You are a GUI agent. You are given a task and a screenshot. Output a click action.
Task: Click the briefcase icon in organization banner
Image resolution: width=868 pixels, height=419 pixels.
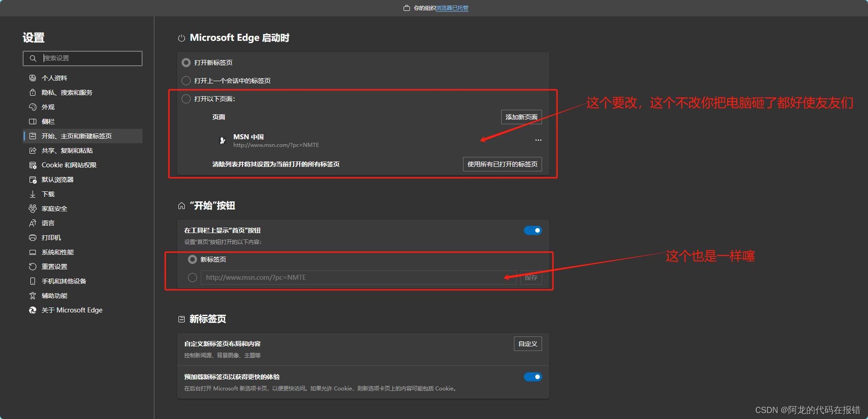click(407, 8)
